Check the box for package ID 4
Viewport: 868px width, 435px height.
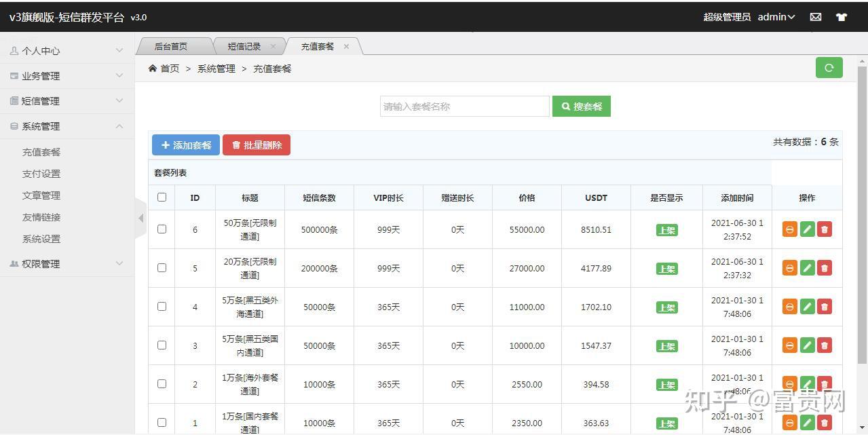pos(162,306)
